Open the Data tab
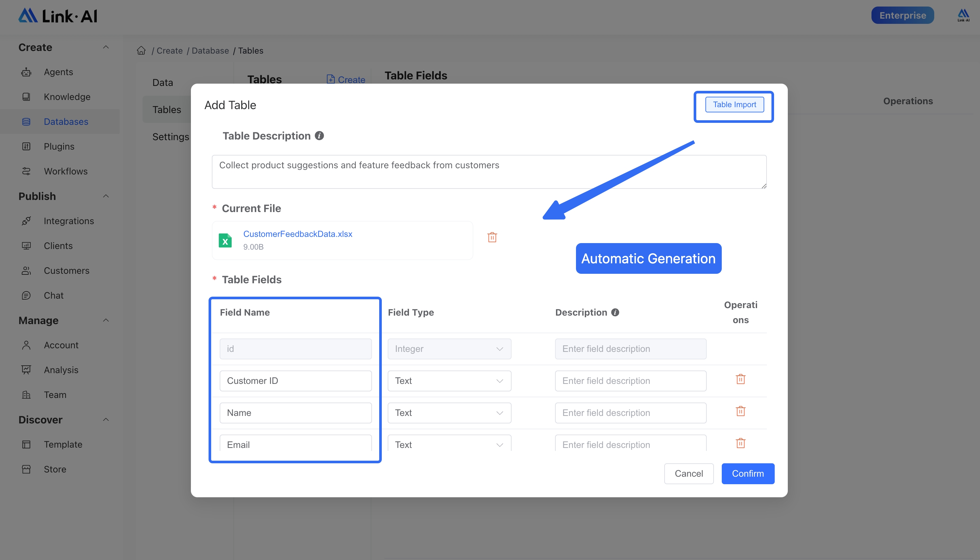This screenshot has width=980, height=560. coord(163,83)
